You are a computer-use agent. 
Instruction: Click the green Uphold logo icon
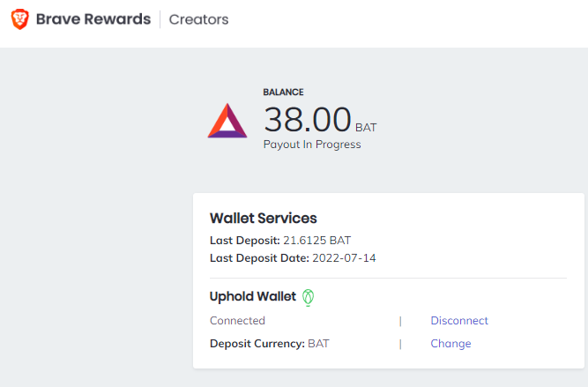point(309,298)
